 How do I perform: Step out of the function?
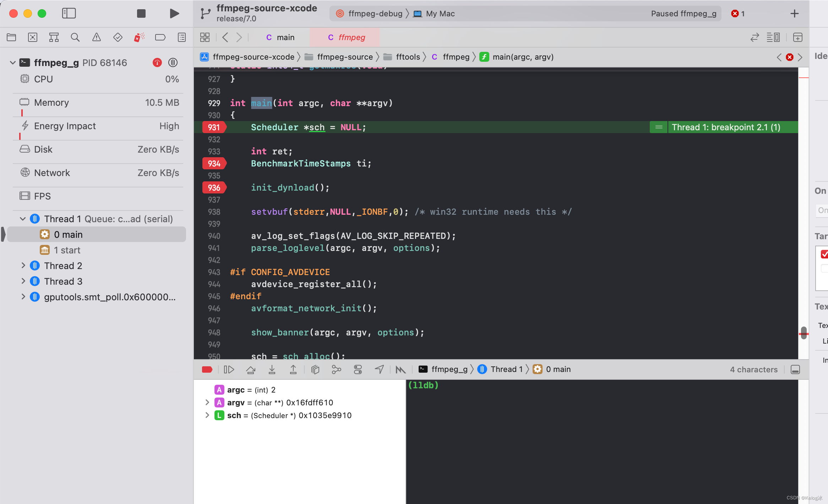293,369
